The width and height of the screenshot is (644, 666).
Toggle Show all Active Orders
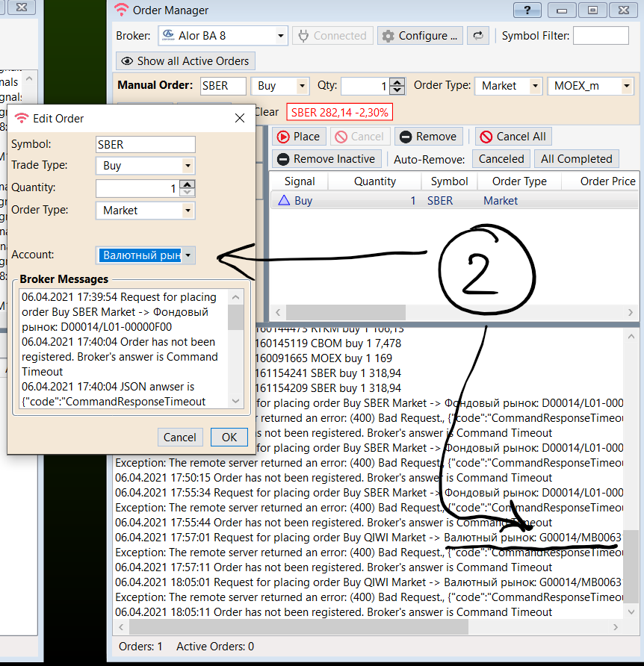click(x=185, y=61)
